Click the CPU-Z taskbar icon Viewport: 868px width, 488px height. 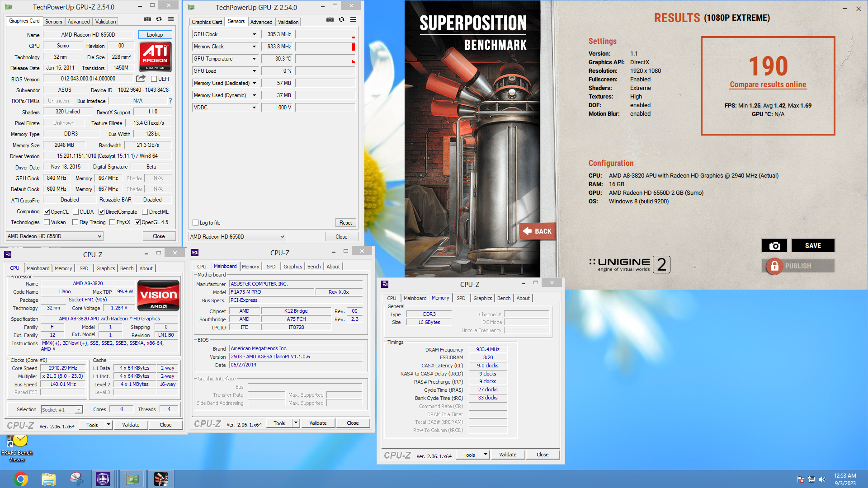(x=103, y=479)
